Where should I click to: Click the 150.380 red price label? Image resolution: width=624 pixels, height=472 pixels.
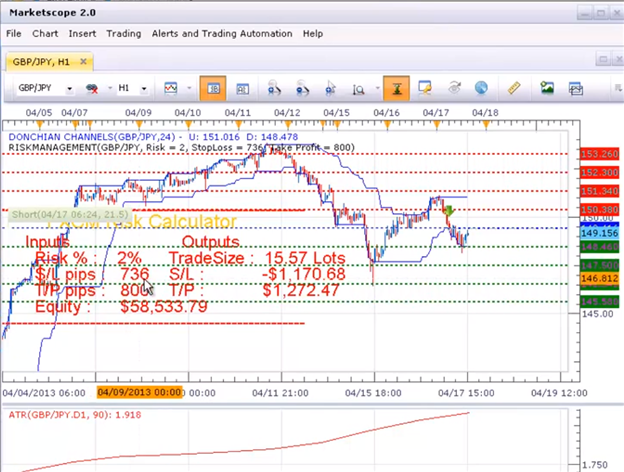600,209
